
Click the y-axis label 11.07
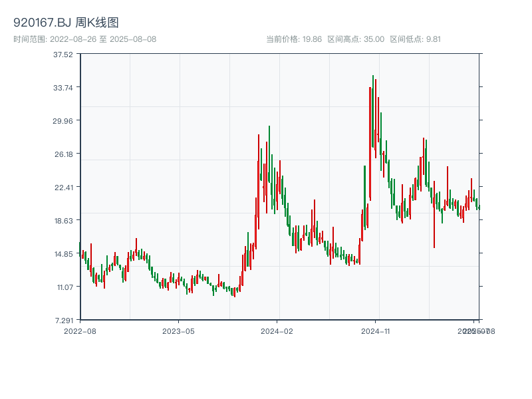pyautogui.click(x=65, y=287)
